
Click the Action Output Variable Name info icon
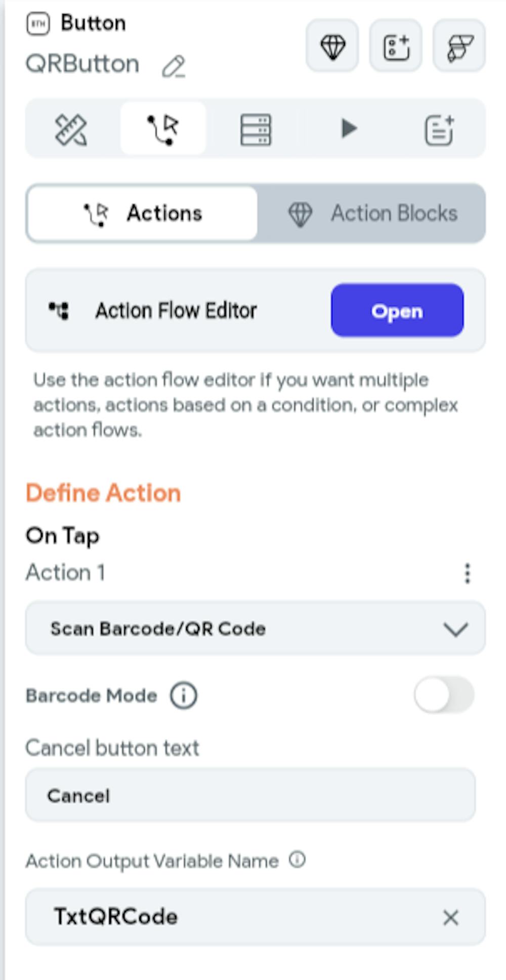click(297, 860)
